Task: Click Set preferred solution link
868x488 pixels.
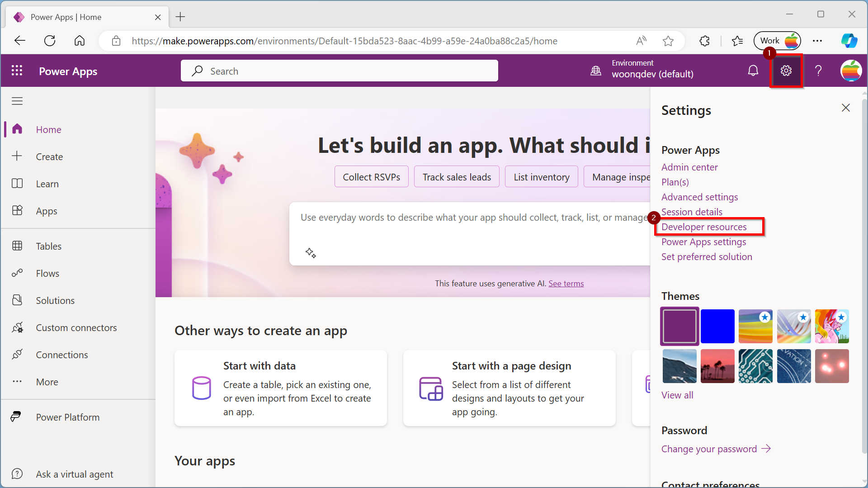Action: (707, 256)
